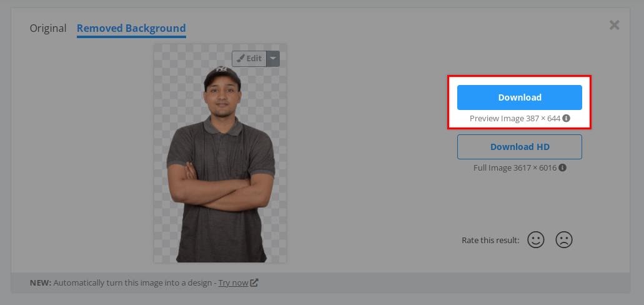Click the Full Image 3617 × 6016 text

pos(515,167)
